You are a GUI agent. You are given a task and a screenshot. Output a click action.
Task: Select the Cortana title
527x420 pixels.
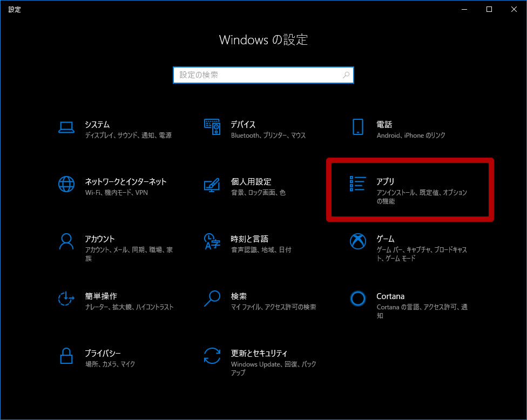[x=390, y=296]
